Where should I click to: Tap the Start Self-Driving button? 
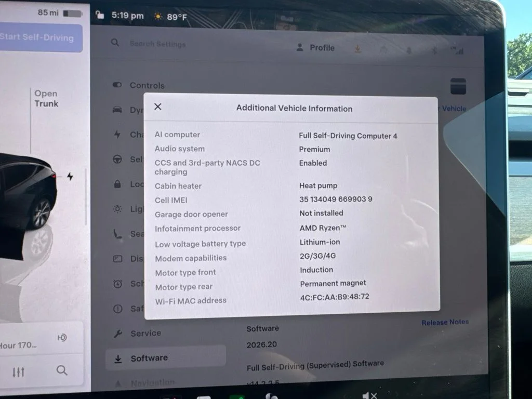pyautogui.click(x=41, y=37)
